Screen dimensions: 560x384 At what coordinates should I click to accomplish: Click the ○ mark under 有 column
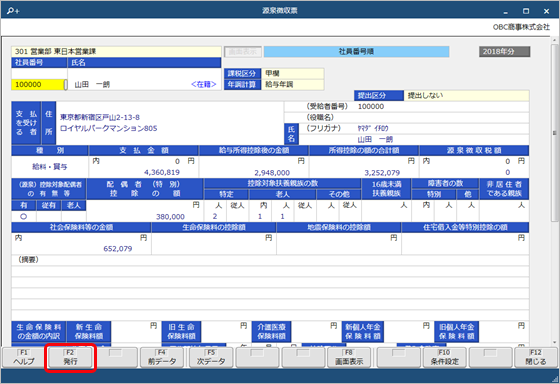(x=24, y=216)
